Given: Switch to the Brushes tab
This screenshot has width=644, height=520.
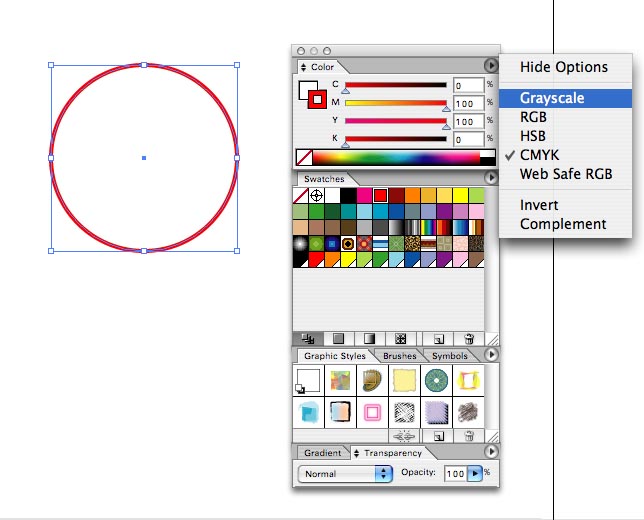Looking at the screenshot, I should point(399,356).
